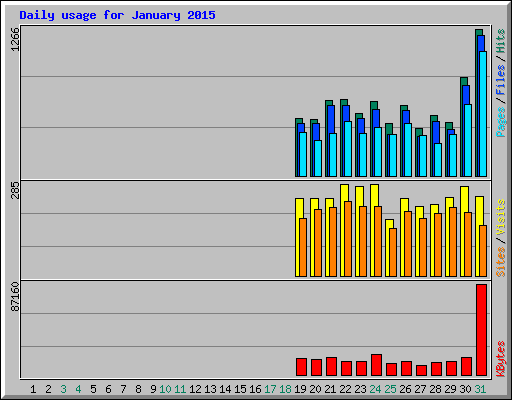Click day 2 label on the x-axis
512x400 pixels.
48,389
